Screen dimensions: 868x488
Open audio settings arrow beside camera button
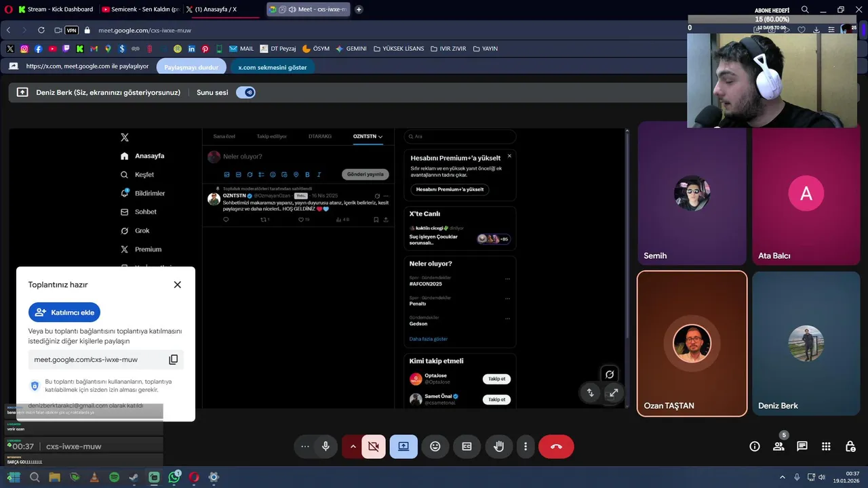pos(353,447)
